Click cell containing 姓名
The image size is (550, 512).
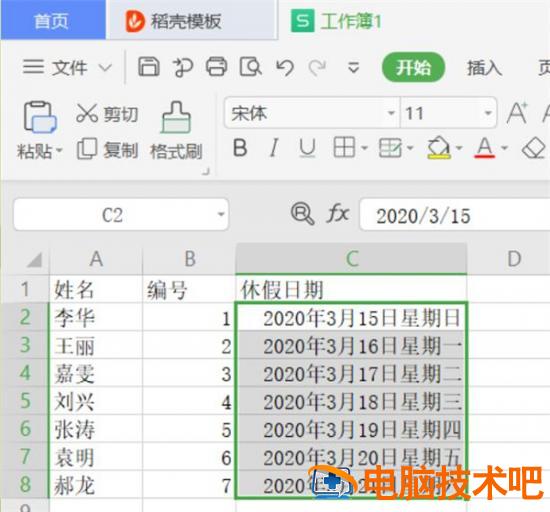click(96, 290)
